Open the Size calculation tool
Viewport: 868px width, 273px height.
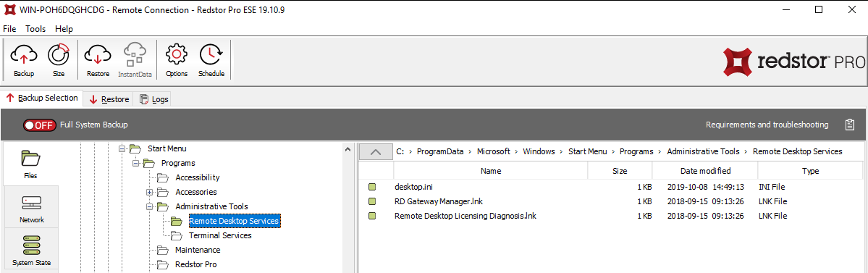pyautogui.click(x=58, y=60)
